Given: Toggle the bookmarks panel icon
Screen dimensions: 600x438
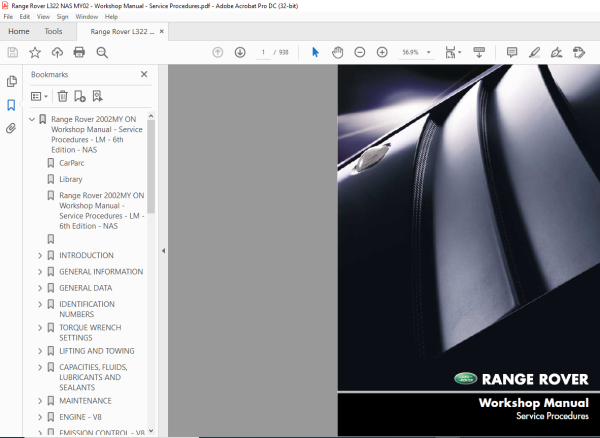Looking at the screenshot, I should pos(11,105).
